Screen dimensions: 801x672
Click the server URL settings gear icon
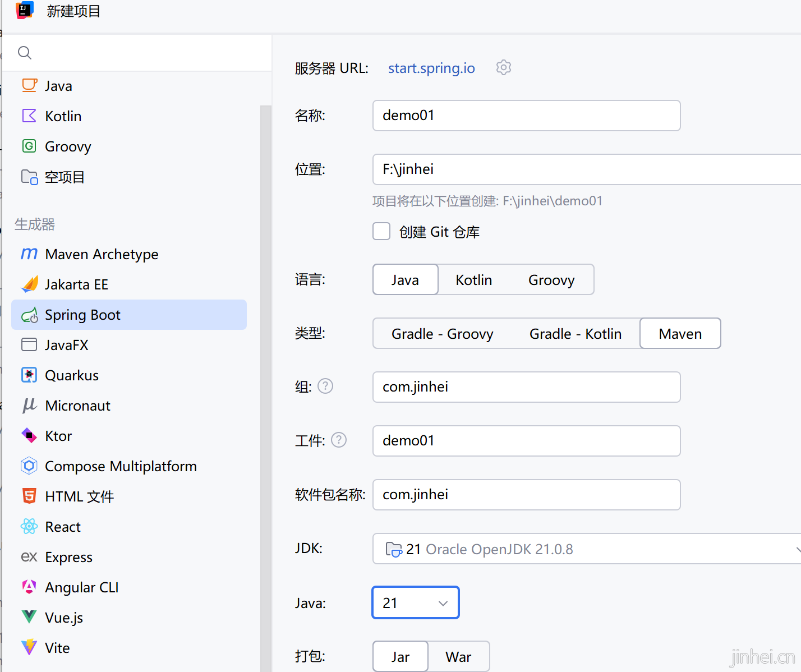pos(503,68)
